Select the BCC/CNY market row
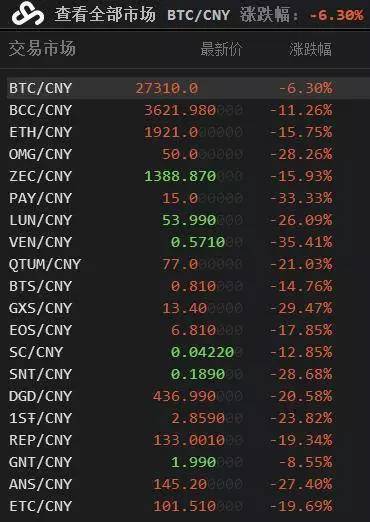The height and width of the screenshot is (522, 370). point(188,110)
